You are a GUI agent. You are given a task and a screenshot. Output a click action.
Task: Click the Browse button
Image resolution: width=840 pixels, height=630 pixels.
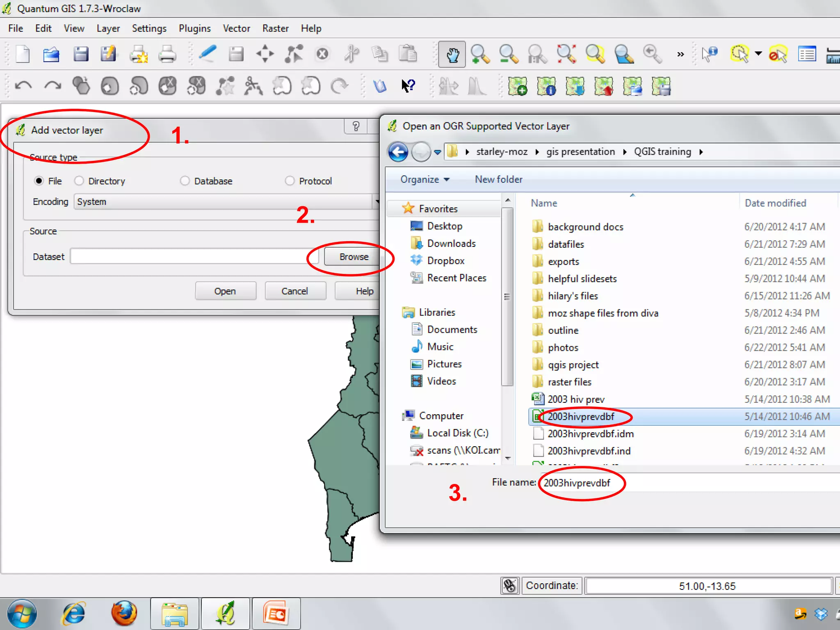point(354,257)
